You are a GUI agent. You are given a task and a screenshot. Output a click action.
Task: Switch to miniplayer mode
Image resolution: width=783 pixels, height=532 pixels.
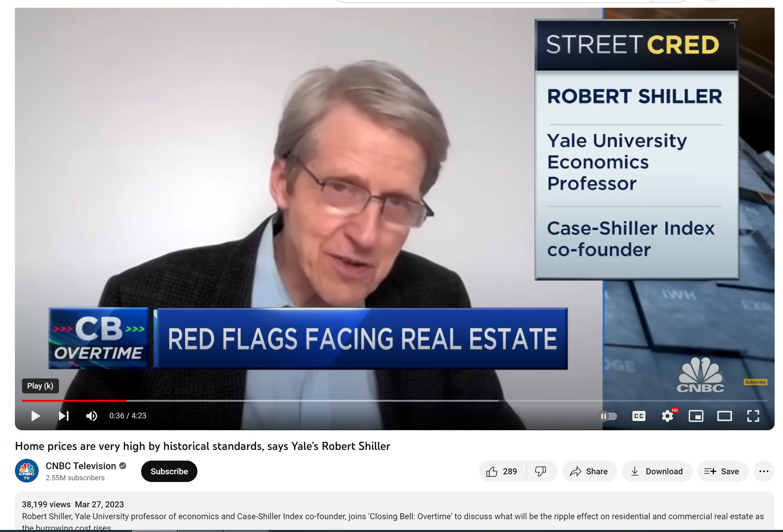coord(696,416)
